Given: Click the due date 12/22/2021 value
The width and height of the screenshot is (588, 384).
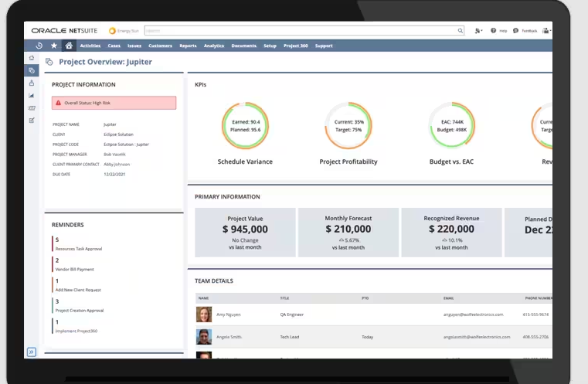Looking at the screenshot, I should point(114,175).
